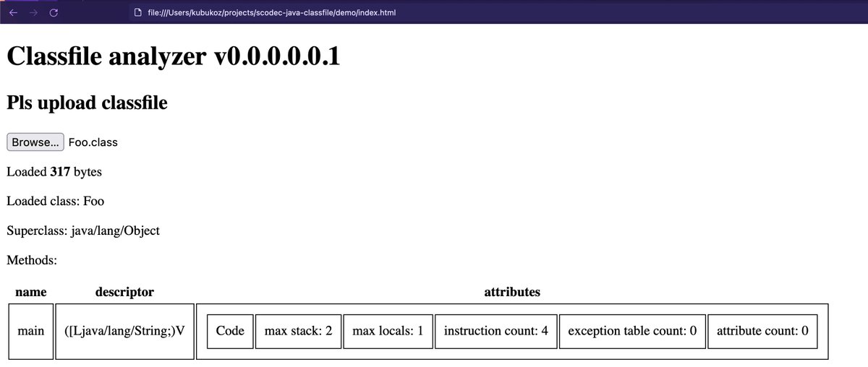Click the 'Loaded class: Foo' line
Image resolution: width=868 pixels, height=367 pixels.
click(x=56, y=201)
